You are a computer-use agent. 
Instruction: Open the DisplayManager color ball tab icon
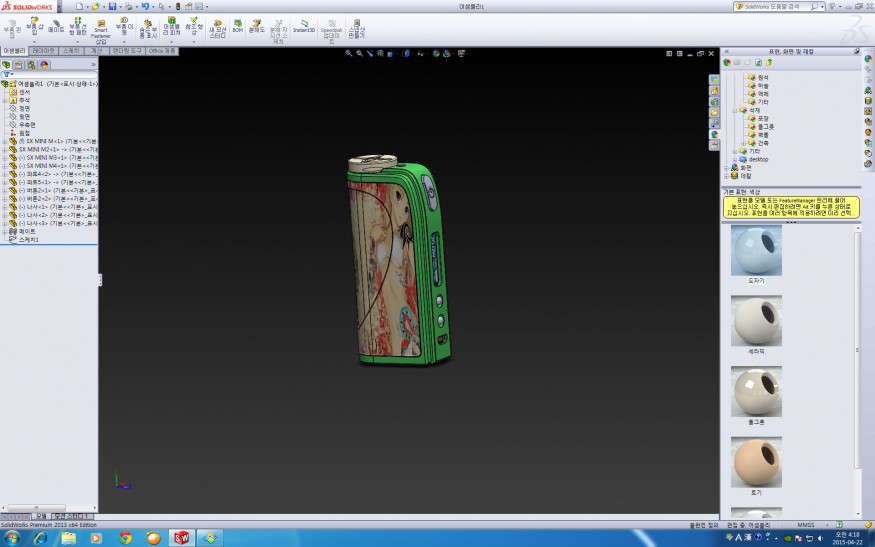pos(44,65)
